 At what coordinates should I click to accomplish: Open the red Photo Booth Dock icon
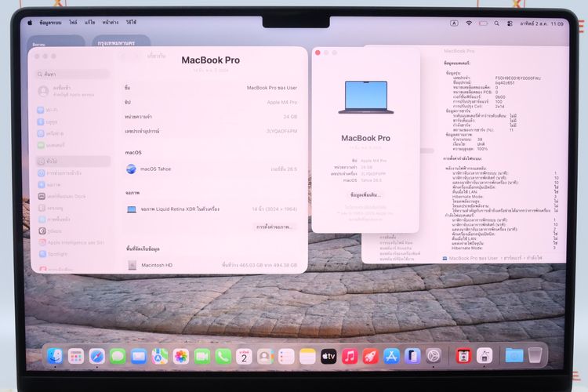point(463,356)
